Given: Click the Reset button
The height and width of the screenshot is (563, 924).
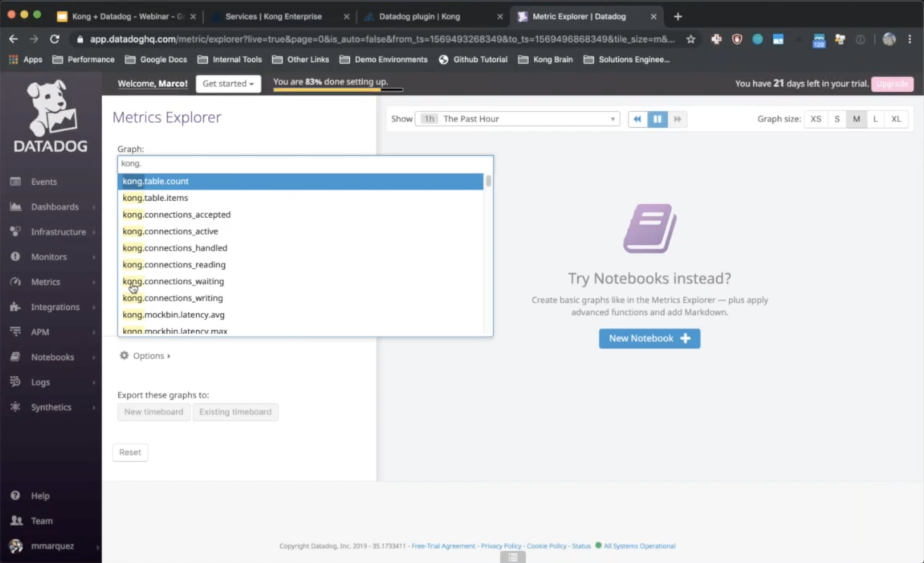Looking at the screenshot, I should [130, 452].
